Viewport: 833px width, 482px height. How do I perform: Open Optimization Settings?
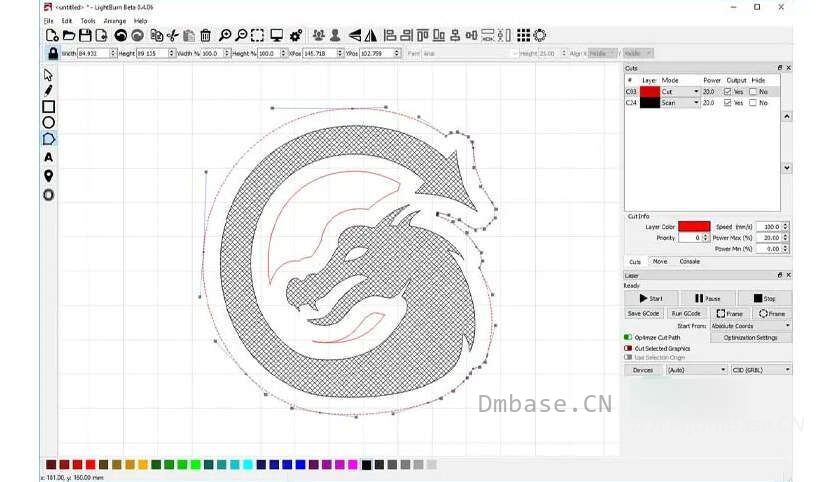[750, 337]
